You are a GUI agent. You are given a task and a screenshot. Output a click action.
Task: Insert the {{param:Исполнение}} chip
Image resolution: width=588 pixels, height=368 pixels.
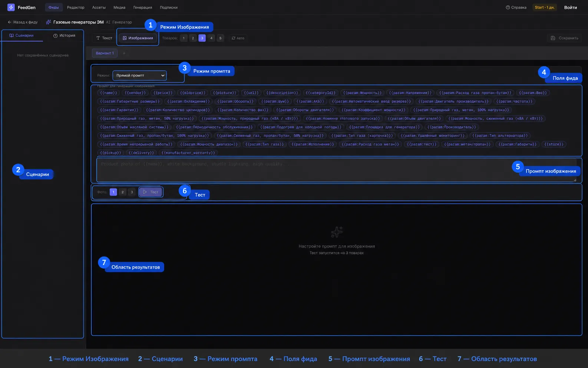(x=313, y=144)
